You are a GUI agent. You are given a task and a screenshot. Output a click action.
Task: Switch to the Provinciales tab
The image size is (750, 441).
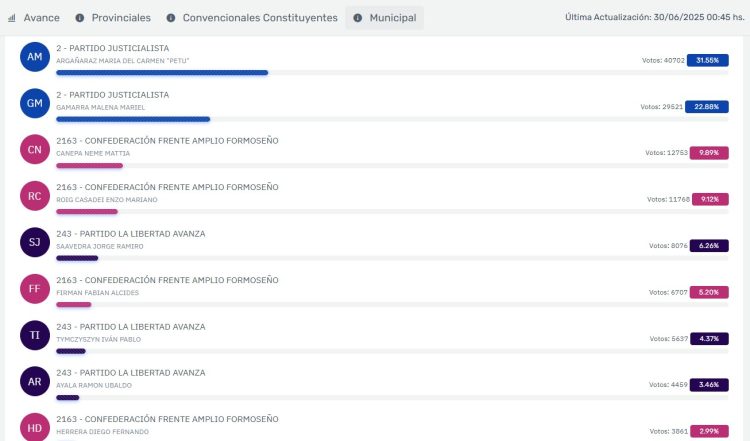coord(114,18)
